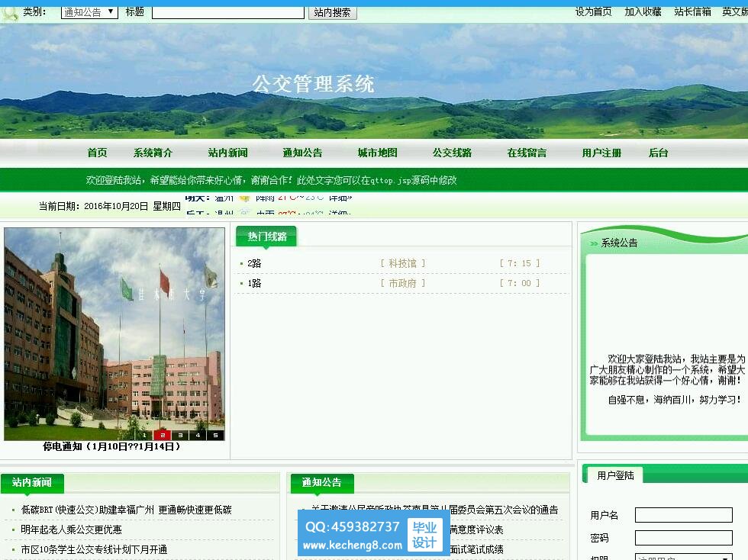Viewport: 748px width, 560px height.
Task: Click the 市政府 stop text
Action: tap(403, 283)
